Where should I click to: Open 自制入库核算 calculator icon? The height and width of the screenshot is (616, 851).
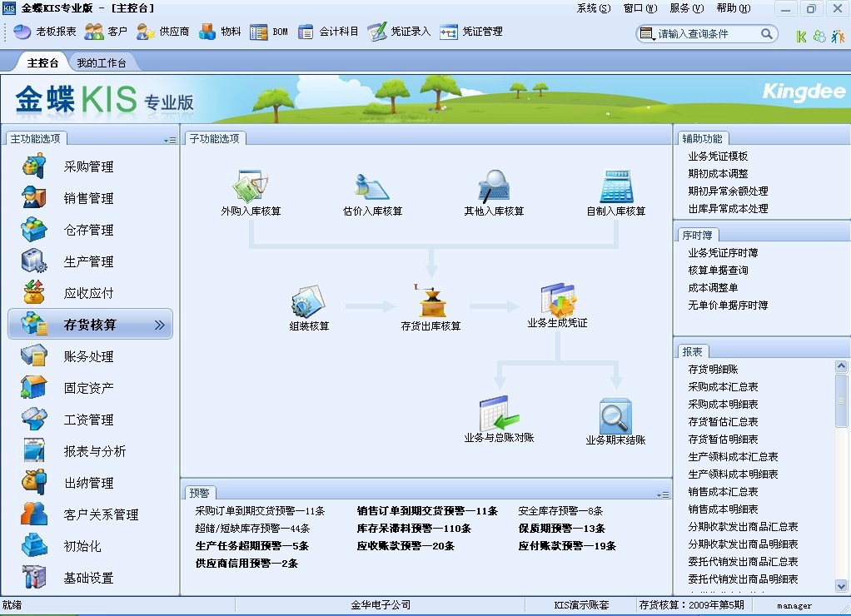[x=616, y=186]
